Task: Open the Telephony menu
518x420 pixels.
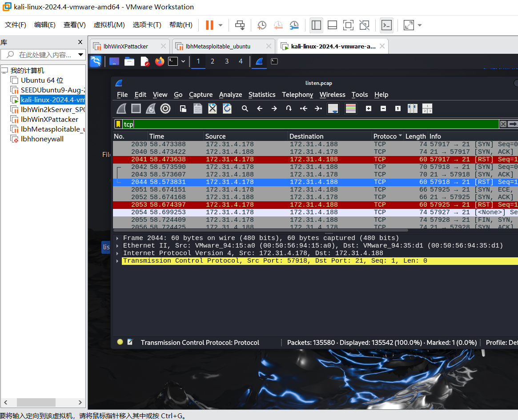Action: point(297,95)
